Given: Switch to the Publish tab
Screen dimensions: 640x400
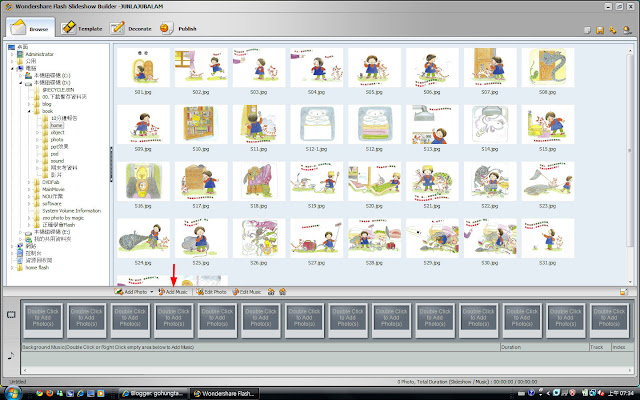Looking at the screenshot, I should click(x=178, y=28).
